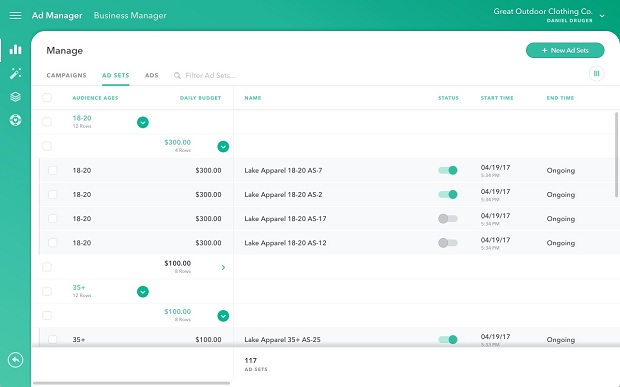Sort by Status column header
620x387 pixels.
point(448,98)
